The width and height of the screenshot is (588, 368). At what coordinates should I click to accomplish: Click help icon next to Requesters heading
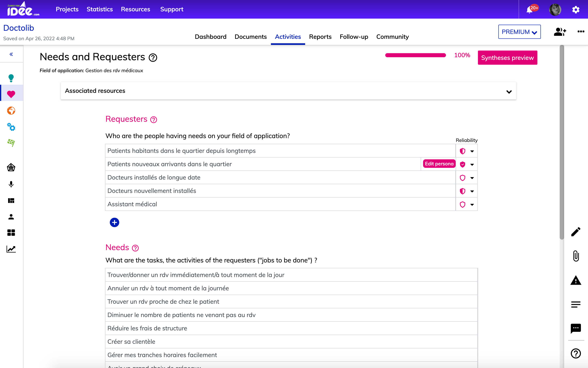pyautogui.click(x=154, y=119)
